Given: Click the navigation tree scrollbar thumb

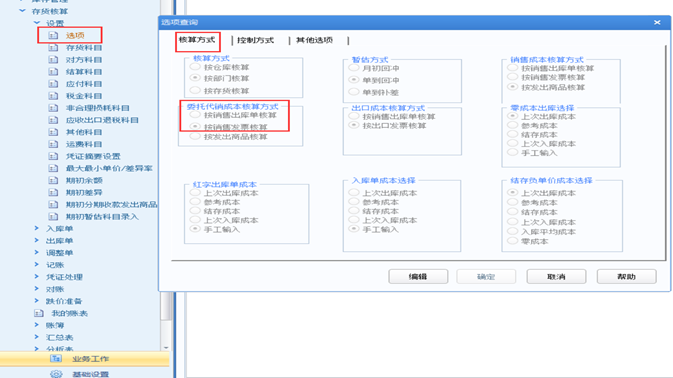Looking at the screenshot, I should click(166, 305).
